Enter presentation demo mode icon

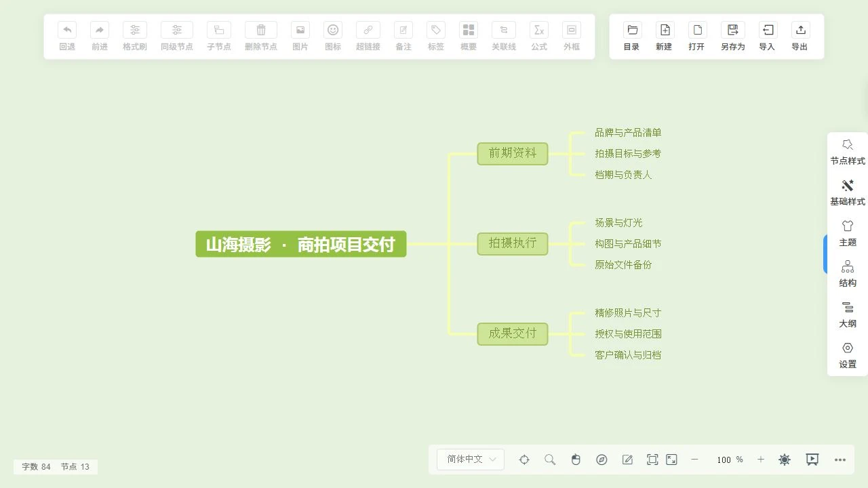point(812,460)
